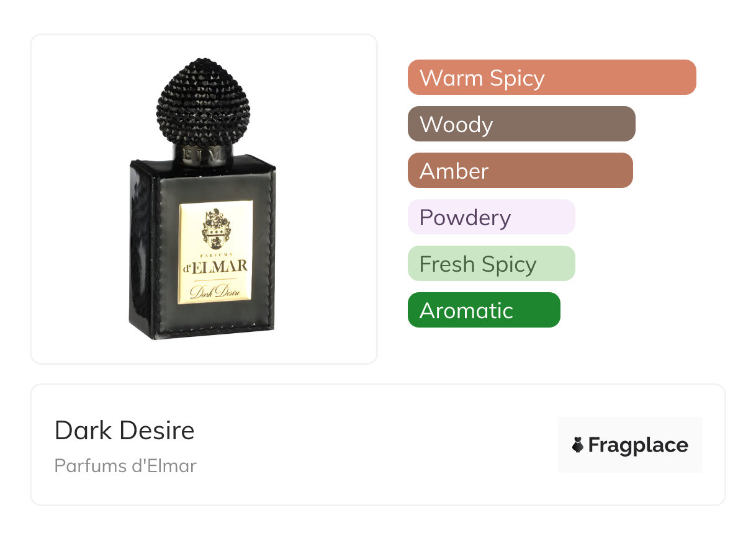Click the Fragplace badge box
The width and height of the screenshot is (756, 536).
tap(630, 445)
